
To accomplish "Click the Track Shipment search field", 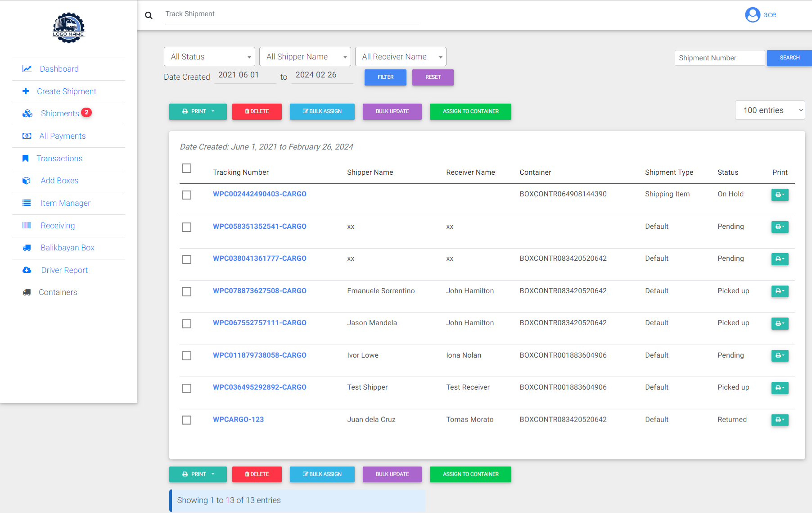I will pos(292,14).
